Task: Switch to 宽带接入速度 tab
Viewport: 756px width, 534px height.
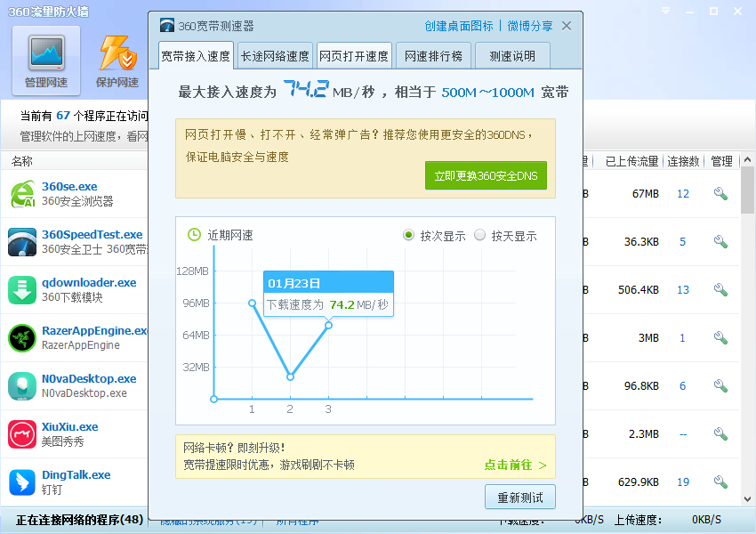Action: 196,56
